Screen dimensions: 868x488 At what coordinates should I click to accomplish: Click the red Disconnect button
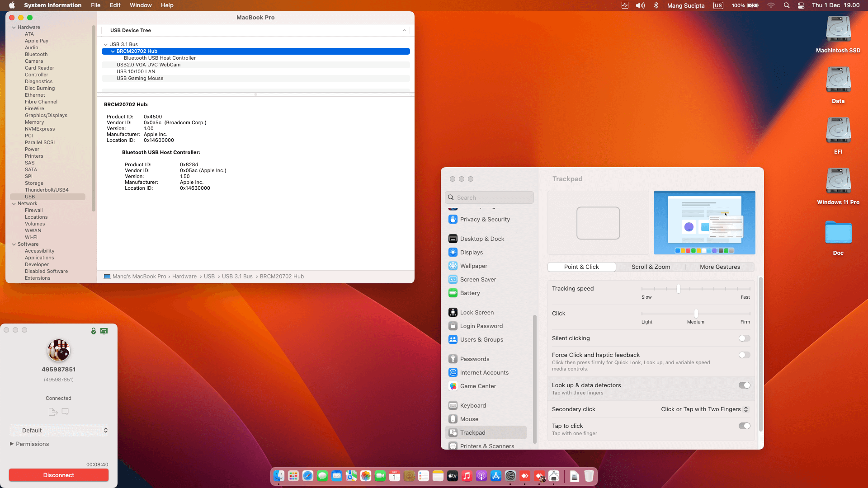point(59,475)
